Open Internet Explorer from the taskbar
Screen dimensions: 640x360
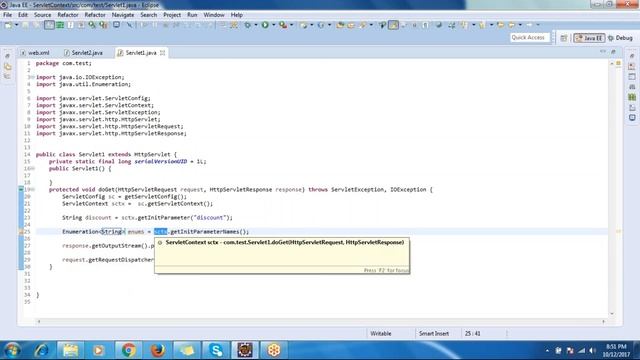41,350
